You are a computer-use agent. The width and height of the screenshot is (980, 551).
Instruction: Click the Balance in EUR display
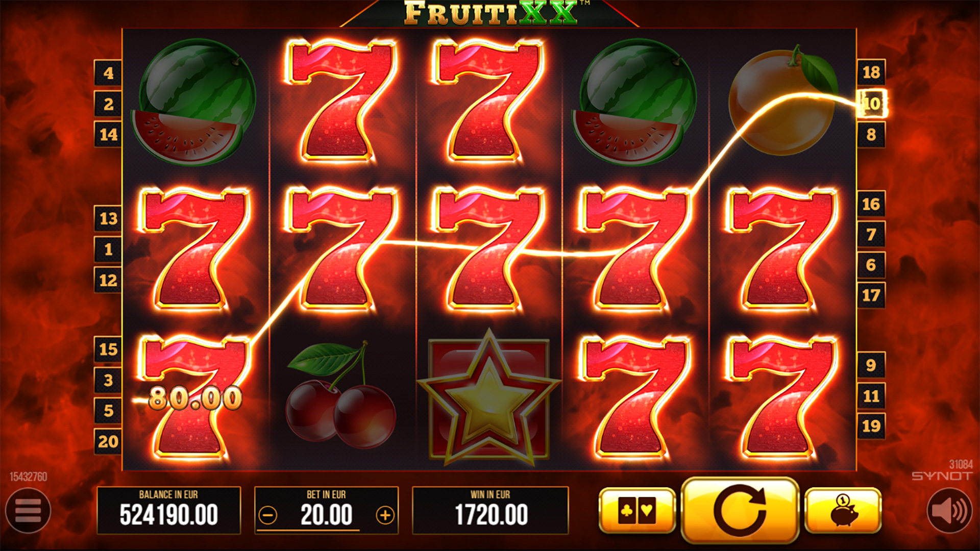coord(169,510)
